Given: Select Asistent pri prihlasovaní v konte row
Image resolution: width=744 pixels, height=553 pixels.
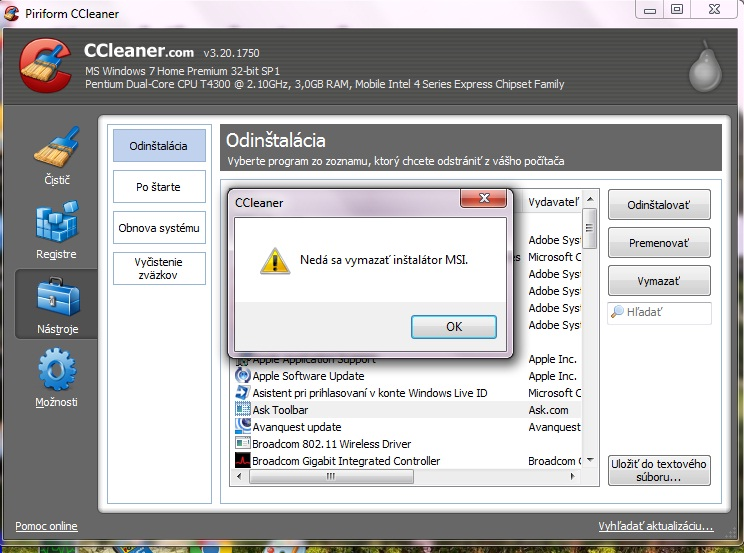Looking at the screenshot, I should pyautogui.click(x=408, y=393).
